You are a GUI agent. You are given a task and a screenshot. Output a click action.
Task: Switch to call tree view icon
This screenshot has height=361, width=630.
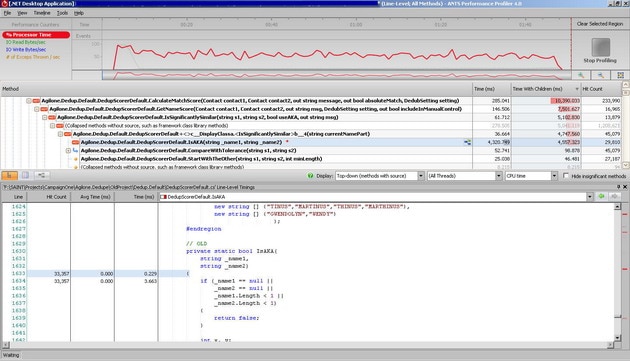pos(9,175)
